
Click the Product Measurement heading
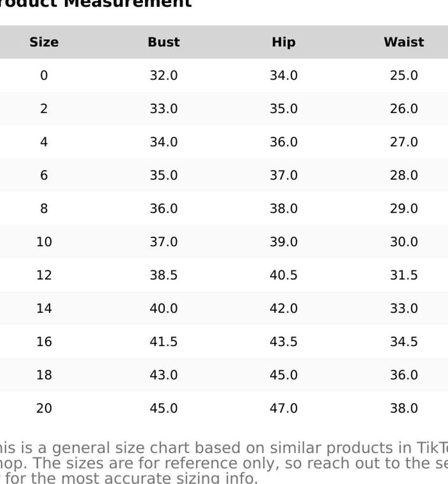[x=95, y=3]
